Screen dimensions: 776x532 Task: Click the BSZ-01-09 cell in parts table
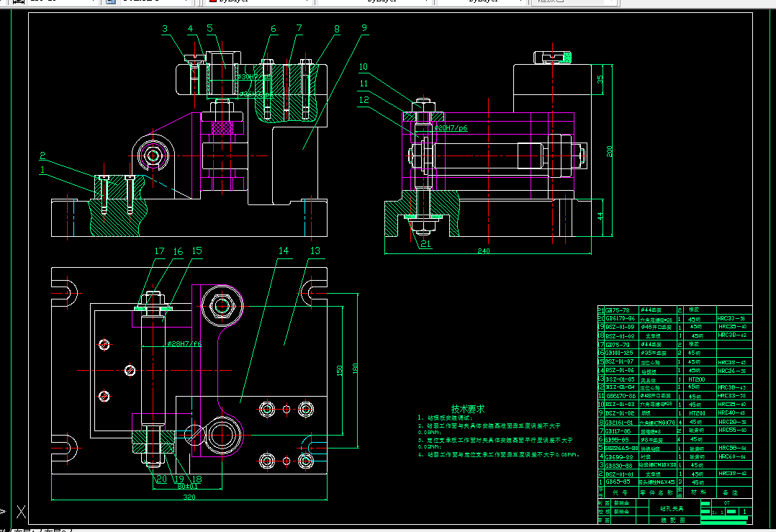(620, 327)
